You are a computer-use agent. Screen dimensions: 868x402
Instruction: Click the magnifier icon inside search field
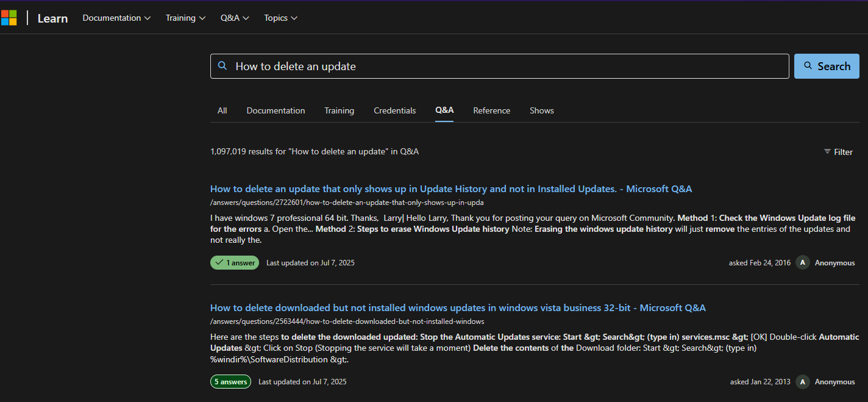pos(222,66)
